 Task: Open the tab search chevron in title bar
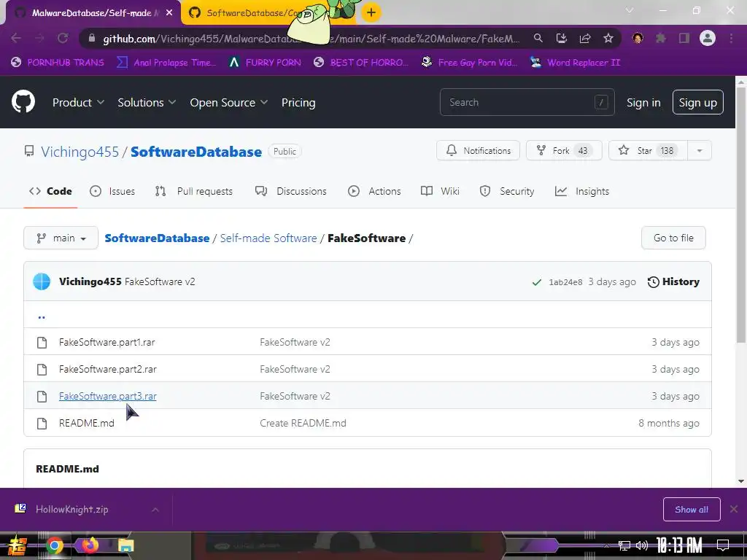[630, 10]
